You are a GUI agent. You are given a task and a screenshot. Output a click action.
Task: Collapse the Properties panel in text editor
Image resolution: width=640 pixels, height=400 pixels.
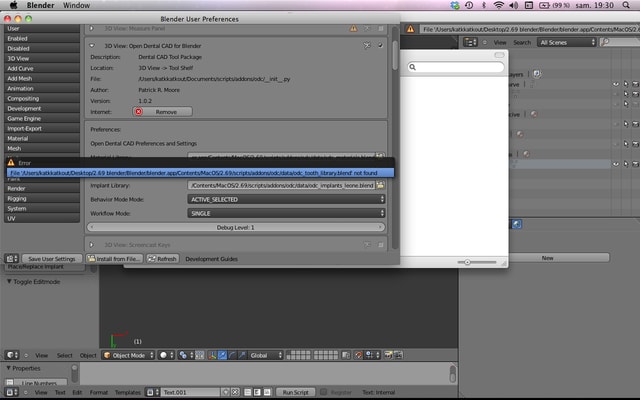click(8, 368)
